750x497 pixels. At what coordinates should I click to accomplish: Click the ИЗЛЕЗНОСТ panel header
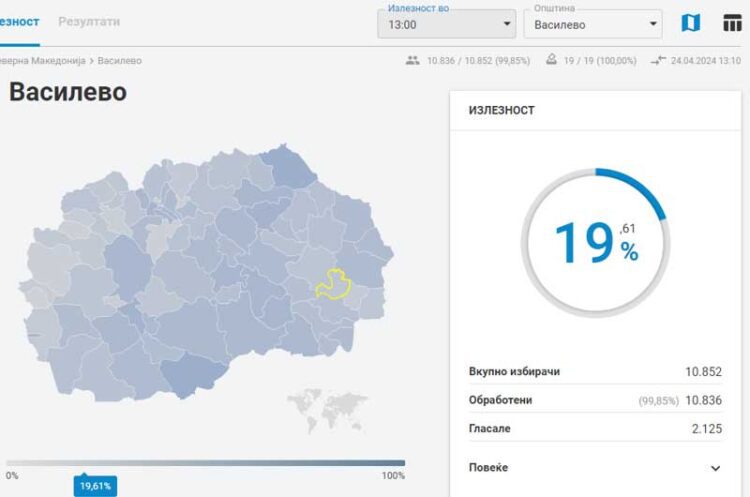pyautogui.click(x=502, y=110)
